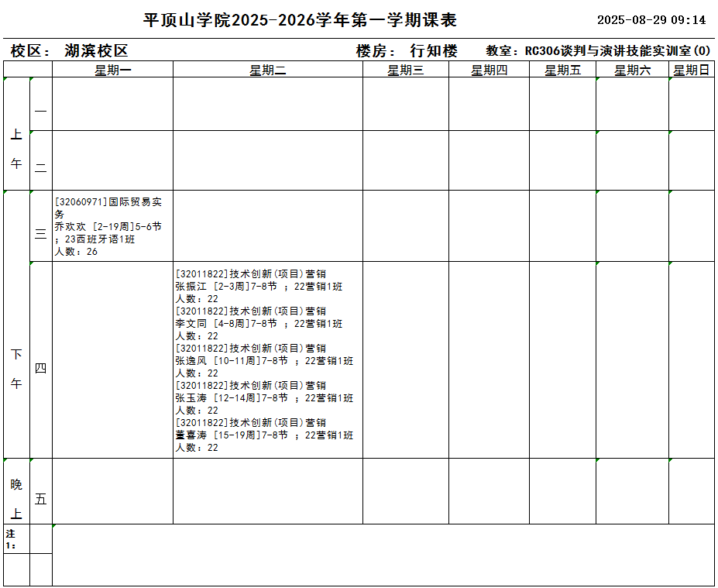The height and width of the screenshot is (588, 718).
Task: Click the timetable title 平顶山学院2025-2026学年第一学期课表
Action: (x=300, y=20)
